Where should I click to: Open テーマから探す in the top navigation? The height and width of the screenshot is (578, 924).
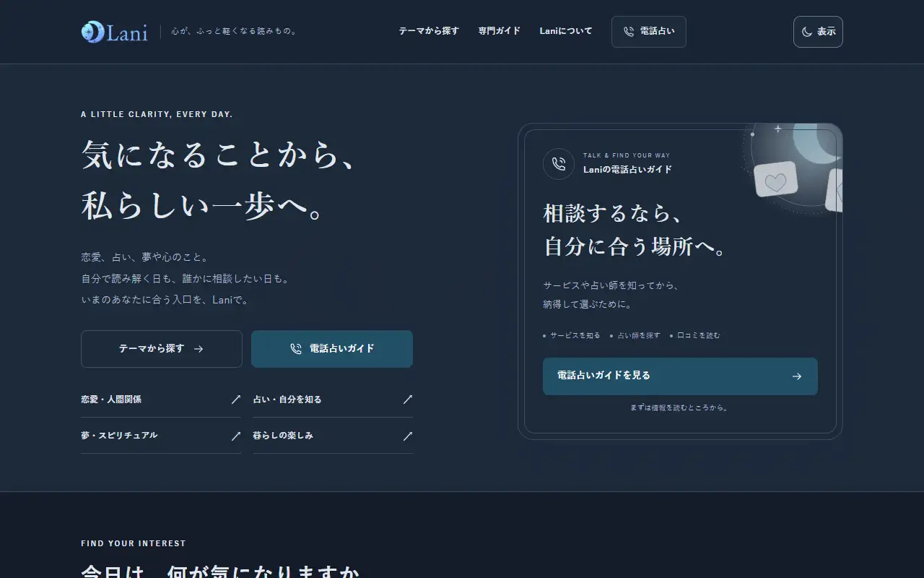[429, 31]
